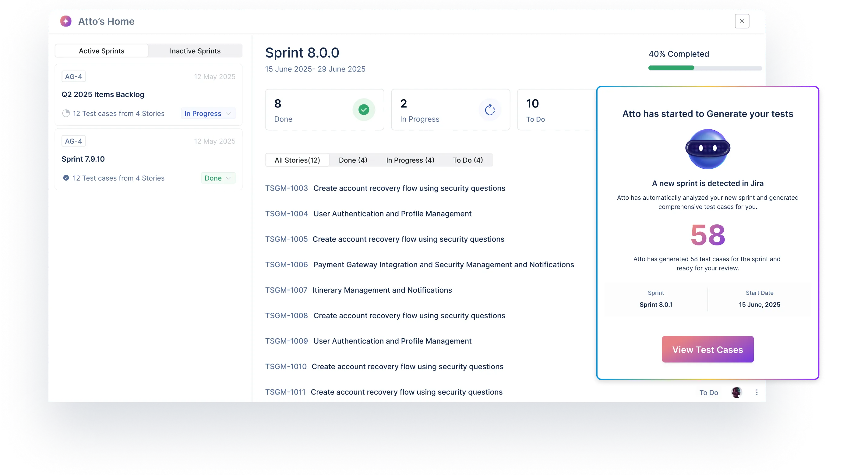This screenshot has height=475, width=868.
Task: Expand the Done status dropdown on Sprint 7.9.10
Action: (x=218, y=178)
